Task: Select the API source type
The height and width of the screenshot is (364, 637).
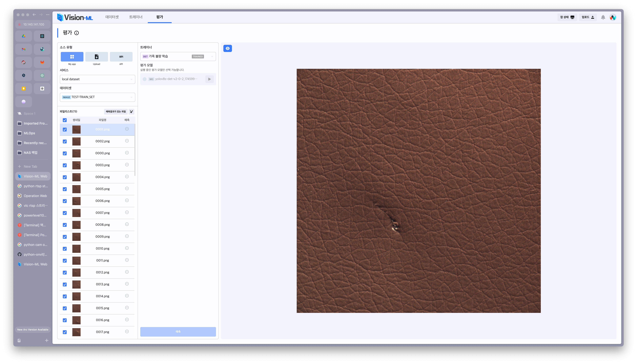Action: (x=121, y=57)
